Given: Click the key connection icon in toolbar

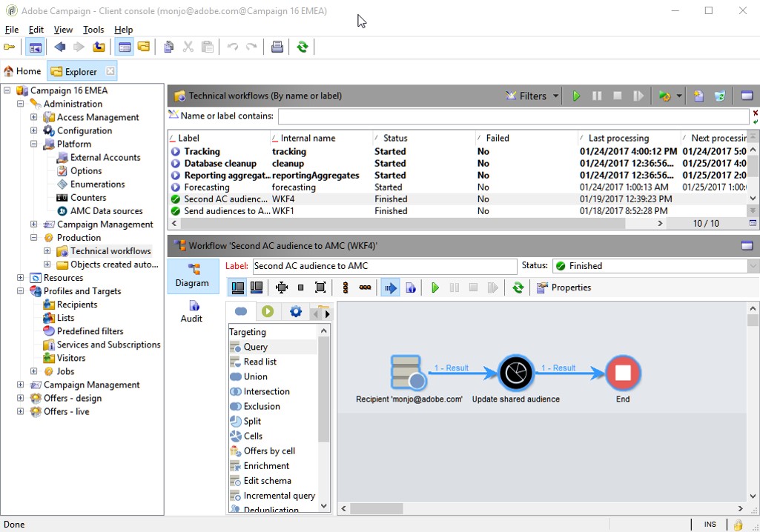Looking at the screenshot, I should (9, 47).
